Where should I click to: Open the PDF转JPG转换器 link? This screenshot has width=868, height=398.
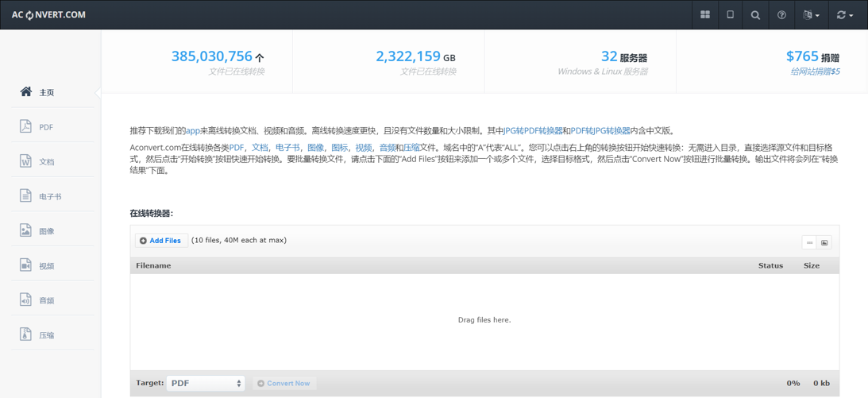coord(600,131)
